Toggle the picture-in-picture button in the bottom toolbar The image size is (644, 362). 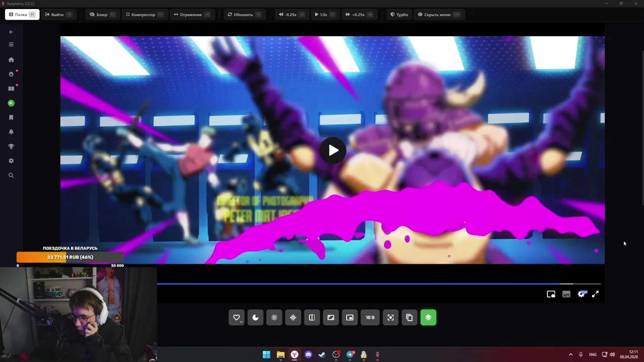coord(350,317)
